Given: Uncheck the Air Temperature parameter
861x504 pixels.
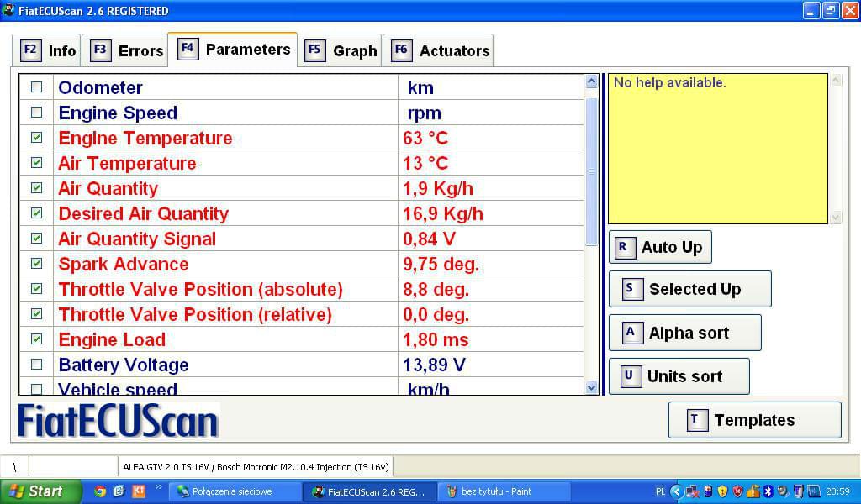Looking at the screenshot, I should [37, 162].
